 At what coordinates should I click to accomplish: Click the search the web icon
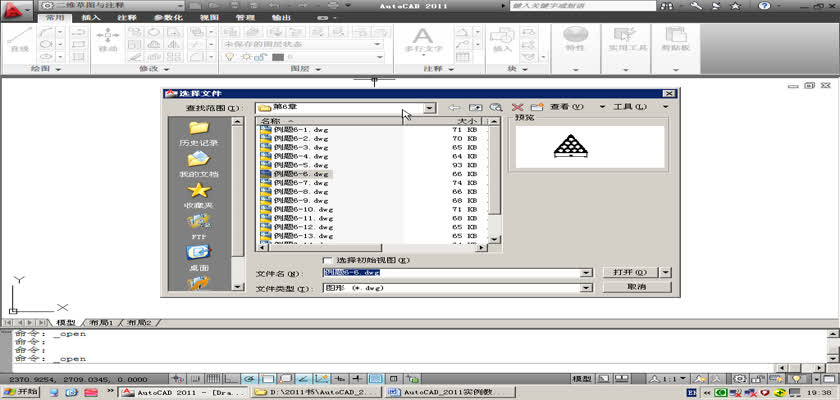495,107
